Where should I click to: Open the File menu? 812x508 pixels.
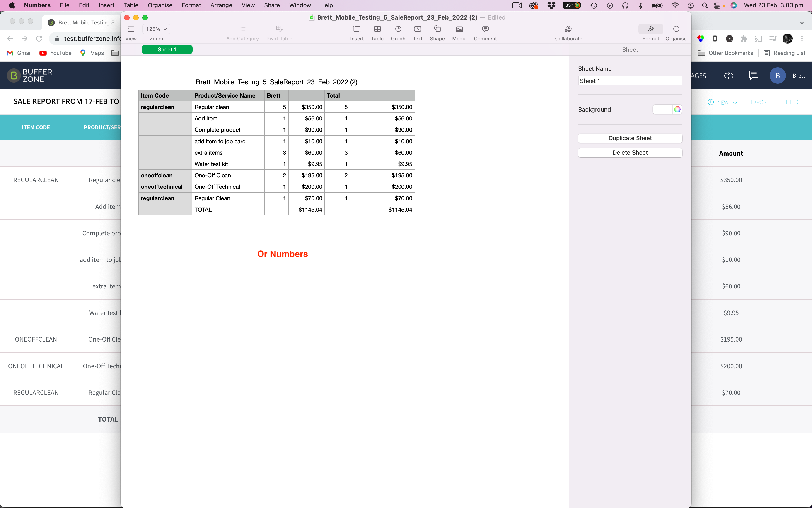point(64,5)
